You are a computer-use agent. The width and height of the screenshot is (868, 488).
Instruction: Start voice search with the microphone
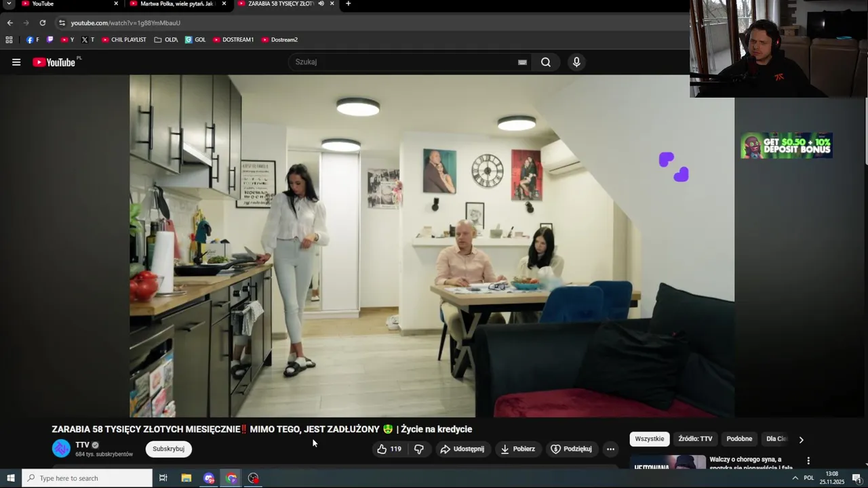point(576,62)
